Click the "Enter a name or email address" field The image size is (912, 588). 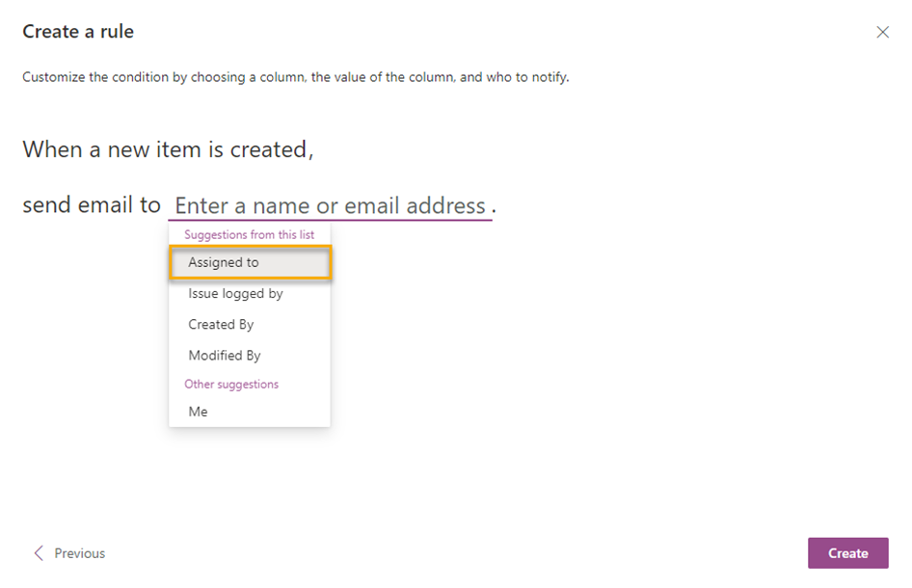coord(331,205)
